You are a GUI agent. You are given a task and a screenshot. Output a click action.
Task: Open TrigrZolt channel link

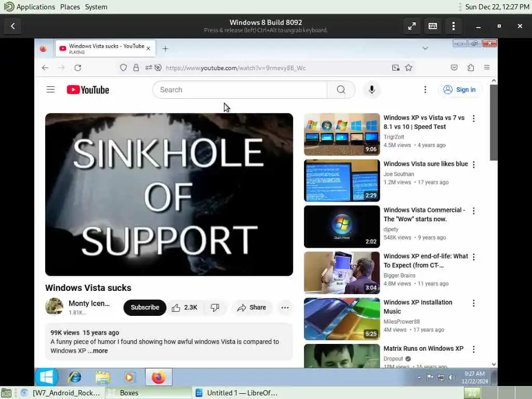point(394,137)
